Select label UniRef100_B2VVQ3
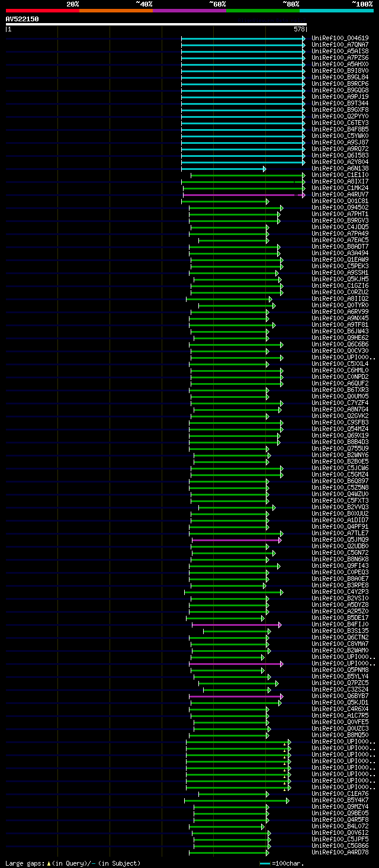379x868 pixels. 340,507
